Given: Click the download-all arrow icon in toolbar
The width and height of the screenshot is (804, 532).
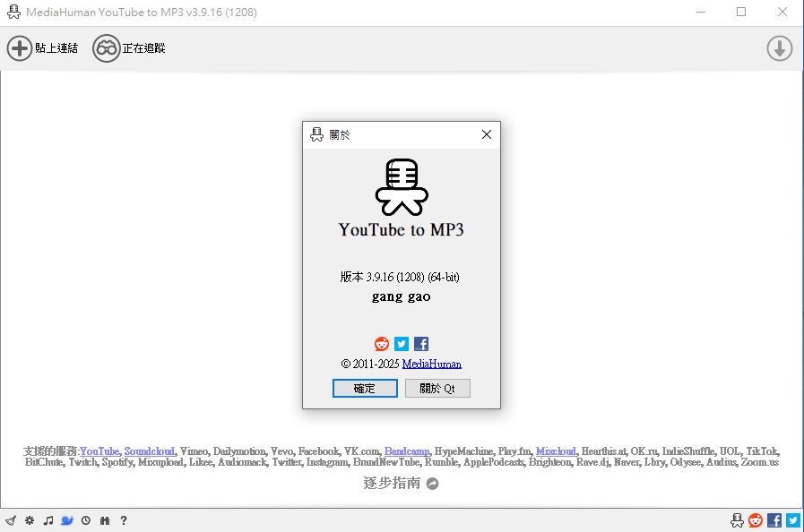Looking at the screenshot, I should (780, 48).
